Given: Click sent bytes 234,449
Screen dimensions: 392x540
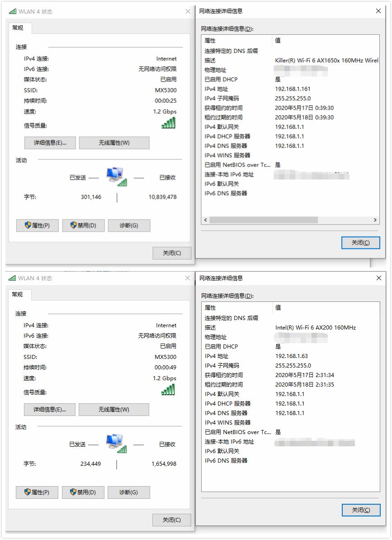Looking at the screenshot, I should click(x=91, y=464).
